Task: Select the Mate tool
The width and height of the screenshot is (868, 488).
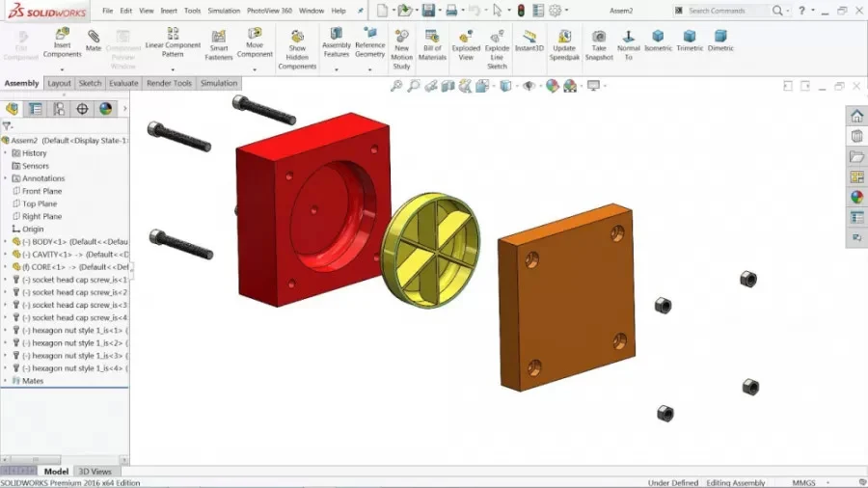Action: tap(94, 41)
